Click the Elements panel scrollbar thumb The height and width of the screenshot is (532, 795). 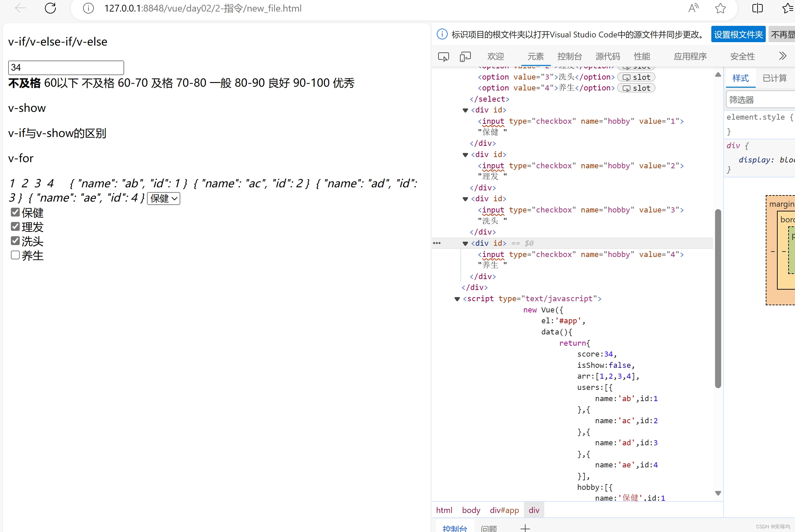tap(718, 298)
